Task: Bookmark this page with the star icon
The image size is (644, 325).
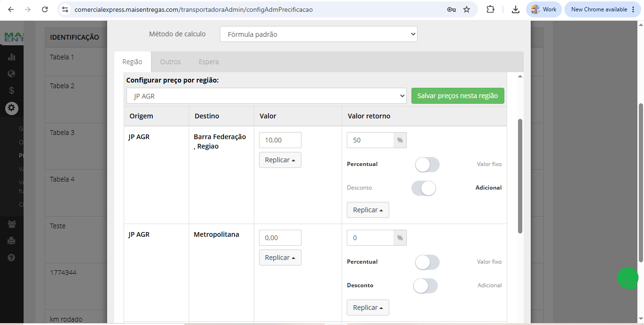Action: 467,9
